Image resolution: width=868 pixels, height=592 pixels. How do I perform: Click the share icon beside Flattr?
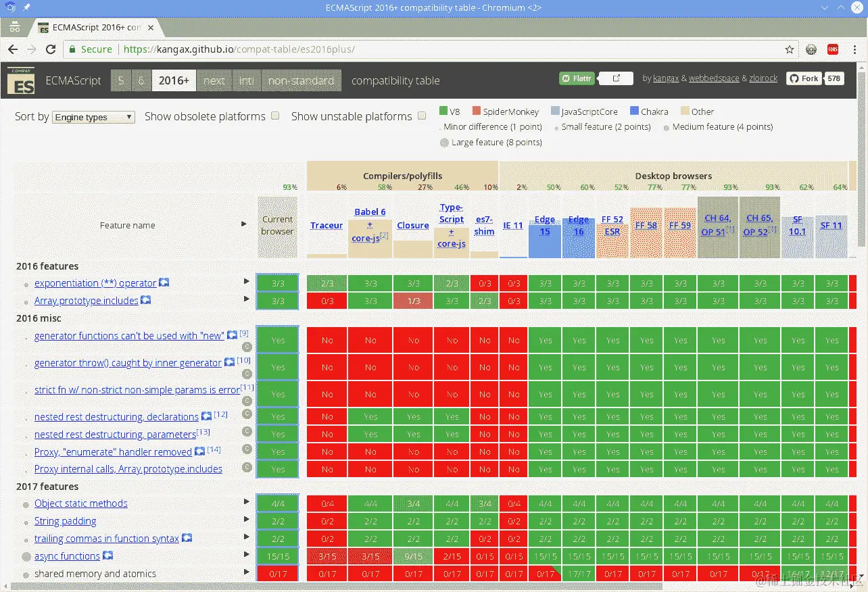coord(617,78)
